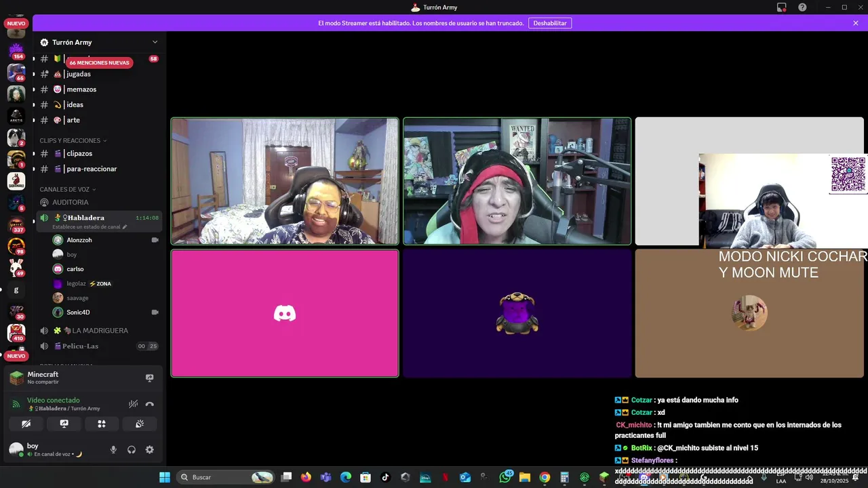Select user carlso in voice list
Screen dimensions: 868x488
tap(106, 269)
